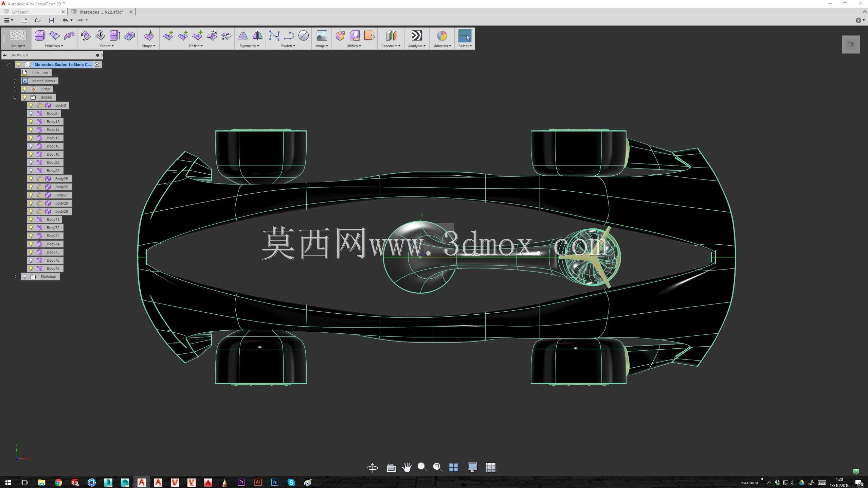Open the Symmetry menu
Image resolution: width=868 pixels, height=488 pixels.
[249, 46]
